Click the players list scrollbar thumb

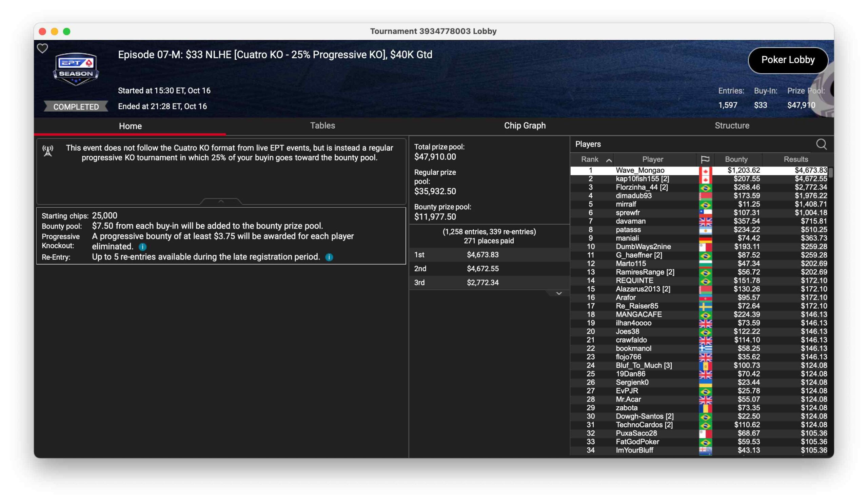coord(830,173)
